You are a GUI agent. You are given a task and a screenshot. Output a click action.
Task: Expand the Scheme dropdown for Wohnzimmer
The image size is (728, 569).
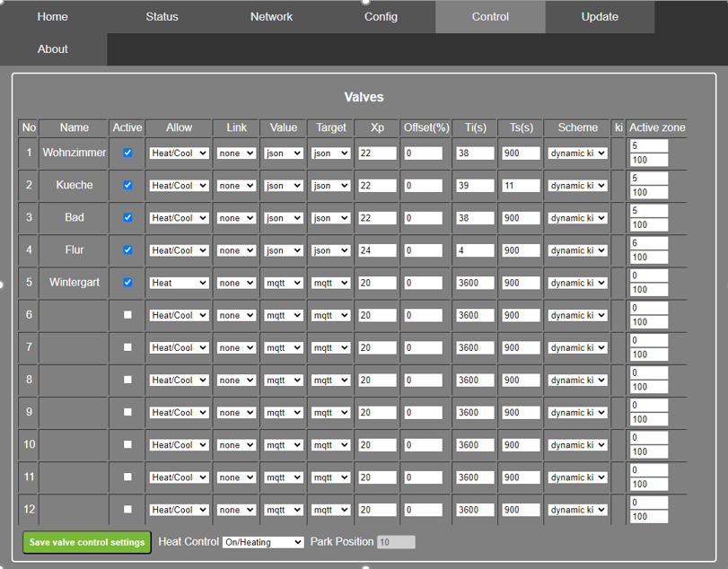click(577, 153)
